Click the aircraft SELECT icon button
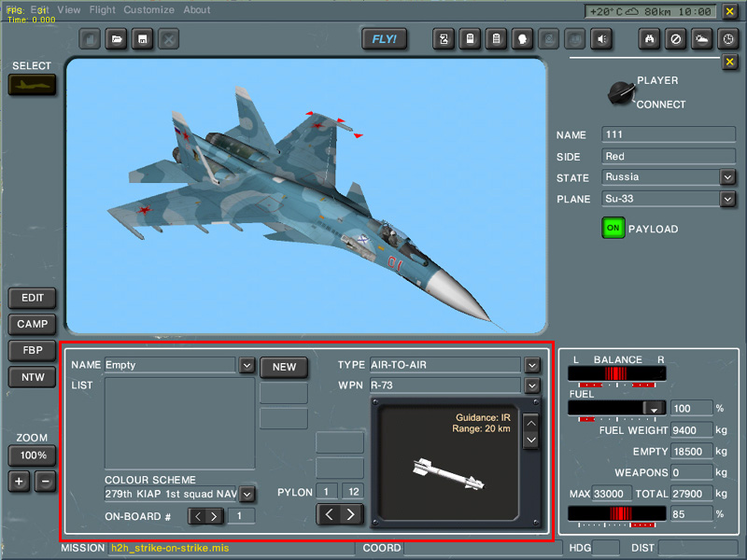The width and height of the screenshot is (747, 560). coord(32,85)
